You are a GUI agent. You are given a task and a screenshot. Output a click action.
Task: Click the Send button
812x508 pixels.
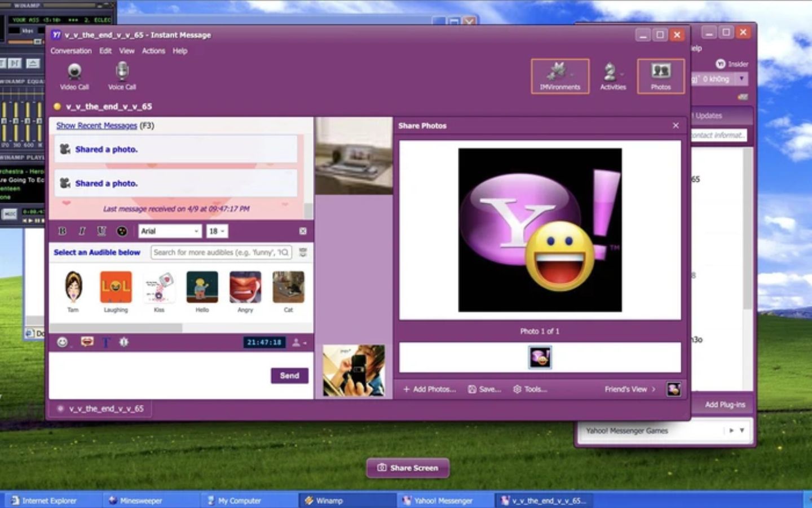[289, 375]
